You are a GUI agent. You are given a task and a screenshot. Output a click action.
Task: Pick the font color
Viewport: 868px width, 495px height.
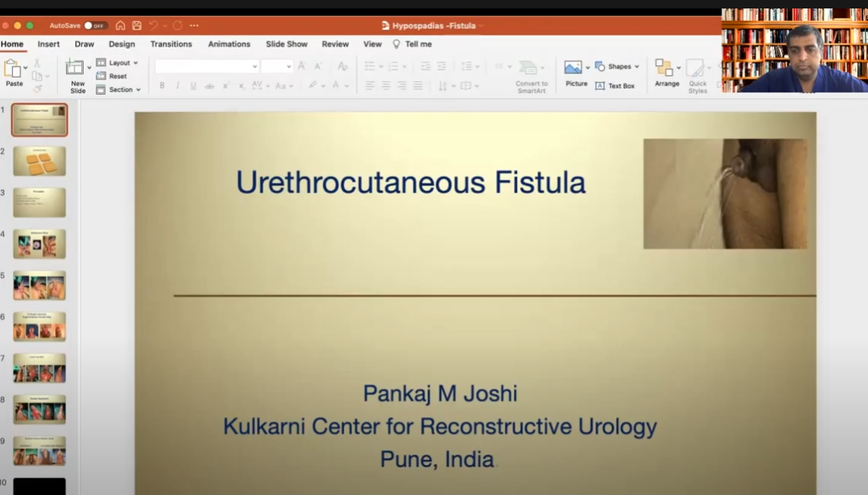(x=340, y=86)
